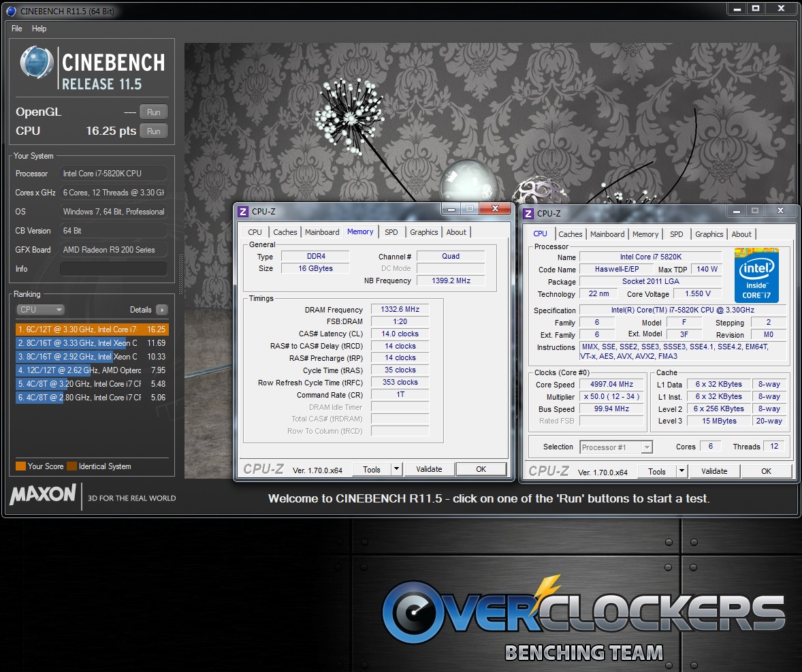Click the Multiplier x 50.0 value
The image size is (802, 672).
pos(612,396)
